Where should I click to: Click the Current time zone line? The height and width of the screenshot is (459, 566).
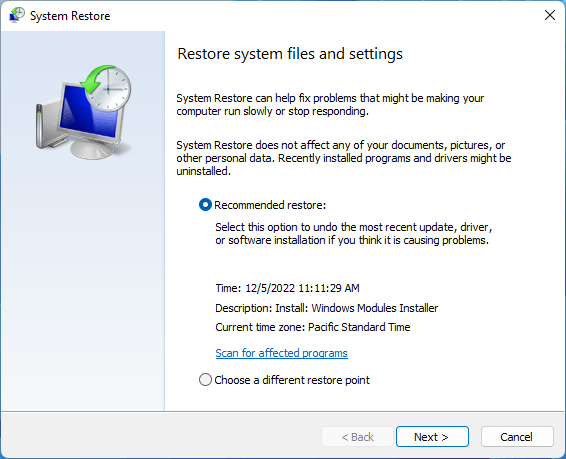[x=313, y=327]
